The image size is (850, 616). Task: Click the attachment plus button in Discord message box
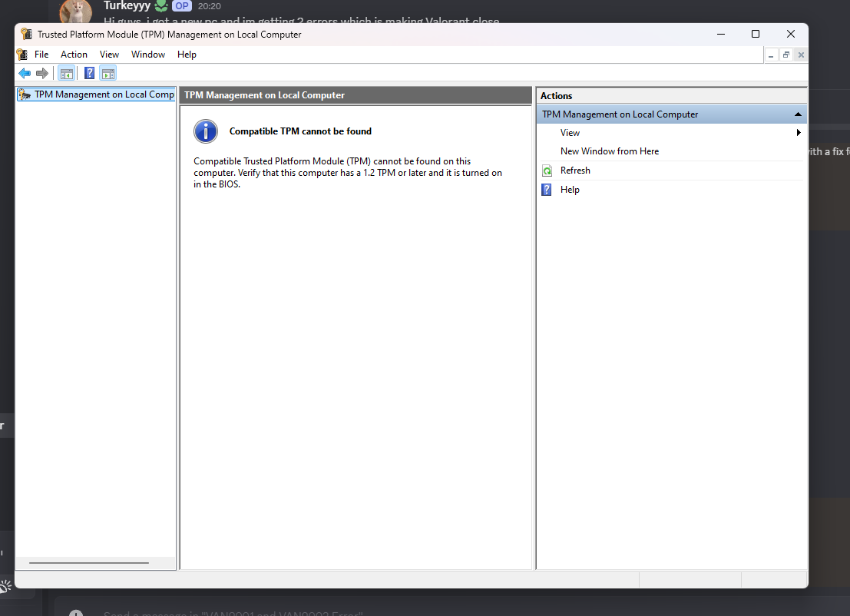click(x=76, y=613)
